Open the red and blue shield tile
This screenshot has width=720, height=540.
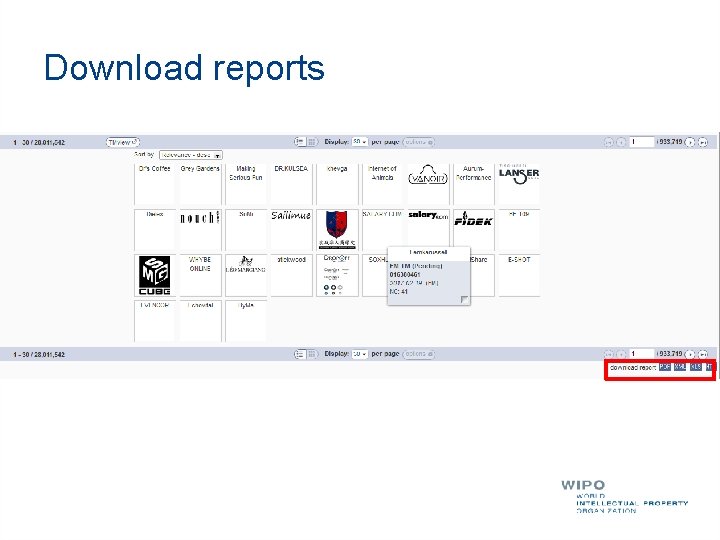(x=337, y=230)
